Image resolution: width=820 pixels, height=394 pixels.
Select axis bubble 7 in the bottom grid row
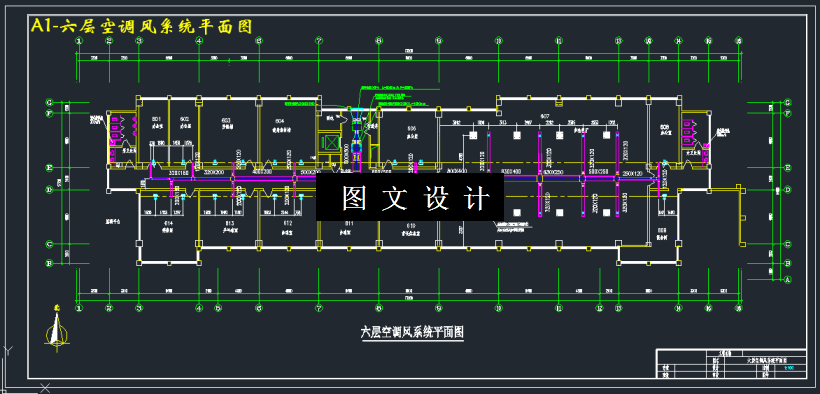coord(318,308)
